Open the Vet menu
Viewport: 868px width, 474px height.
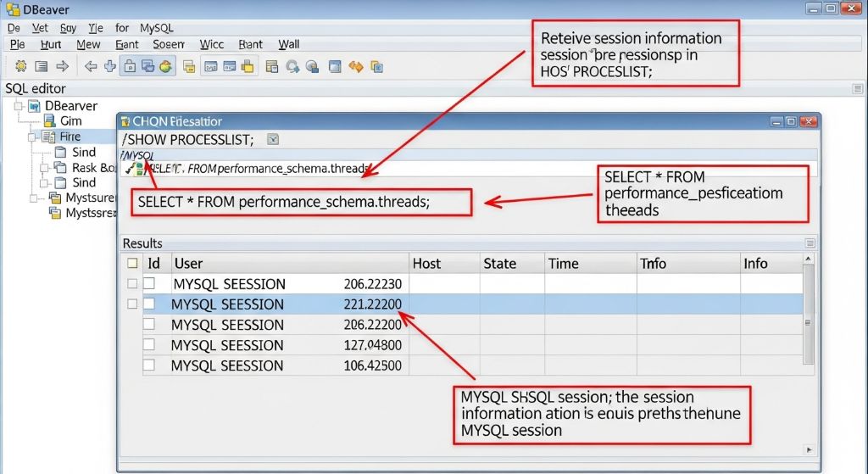tap(40, 28)
